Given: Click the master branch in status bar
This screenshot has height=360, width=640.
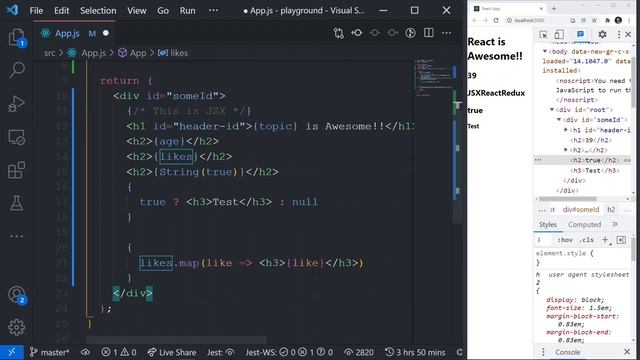Looking at the screenshot, I should [49, 352].
